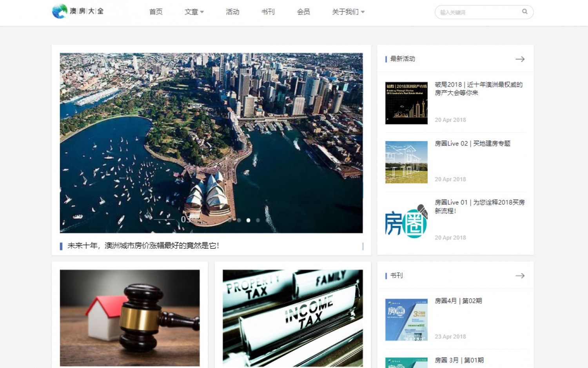Click the 房圈 logo thumbnail
This screenshot has width=588, height=368.
406,221
